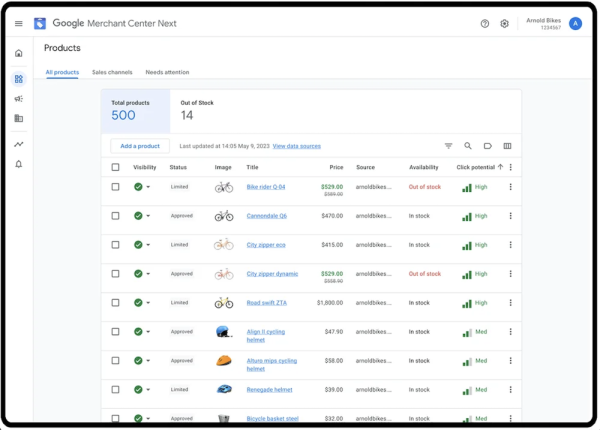Click the search icon in table toolbar
The width and height of the screenshot is (600, 430).
(x=468, y=146)
